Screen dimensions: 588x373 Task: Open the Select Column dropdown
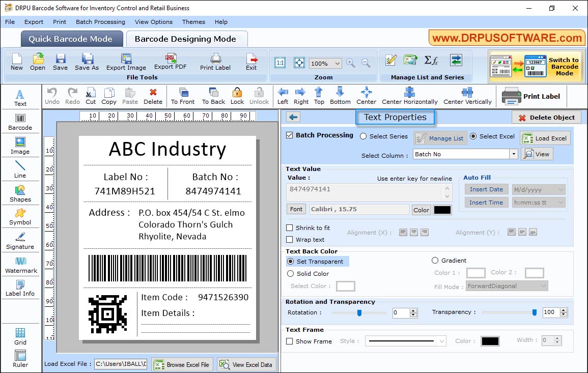[513, 154]
